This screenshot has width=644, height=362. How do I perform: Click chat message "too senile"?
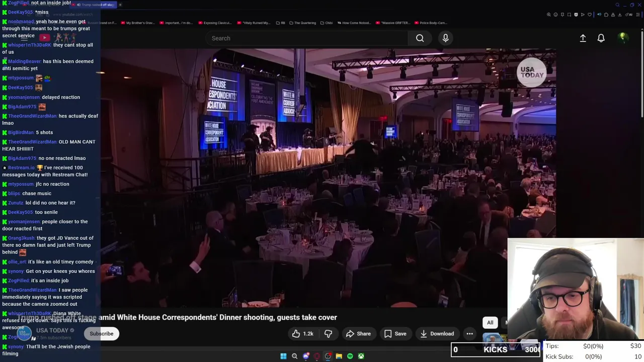[x=46, y=212]
